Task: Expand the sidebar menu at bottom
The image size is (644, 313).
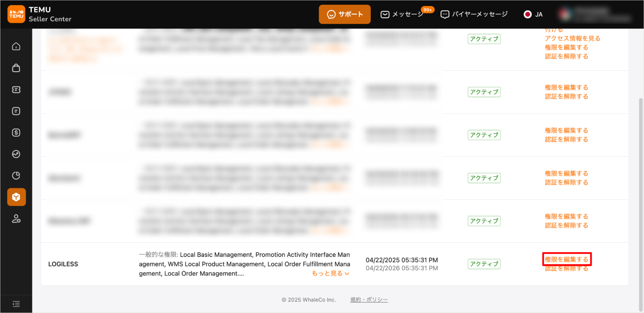Action: point(16,304)
